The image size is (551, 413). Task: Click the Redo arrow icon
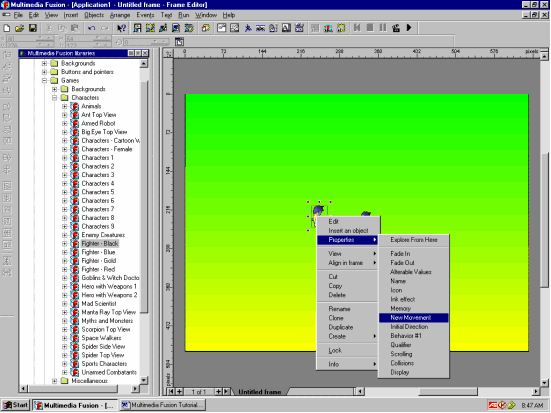[105, 28]
